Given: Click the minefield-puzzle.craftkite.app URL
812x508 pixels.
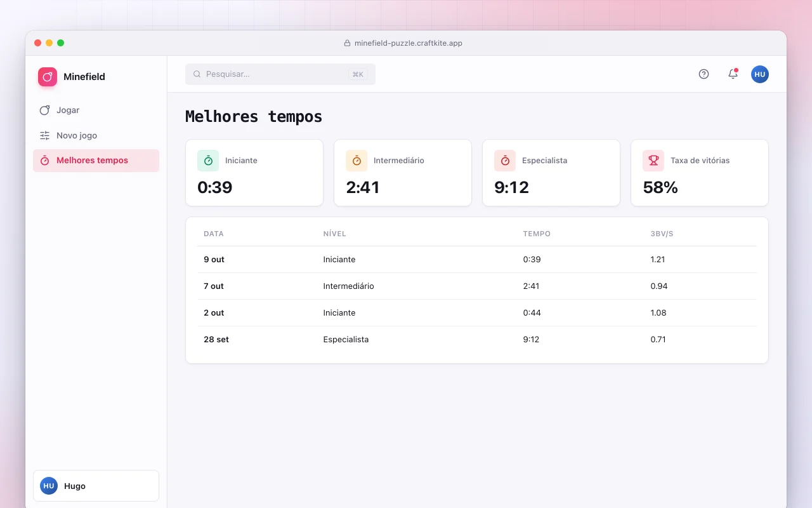Looking at the screenshot, I should [x=409, y=43].
